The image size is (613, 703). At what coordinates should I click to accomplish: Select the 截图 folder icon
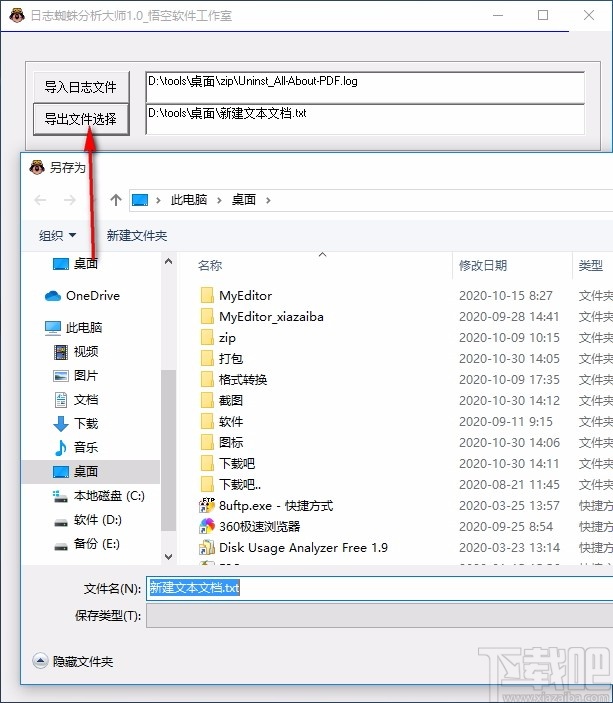(207, 400)
